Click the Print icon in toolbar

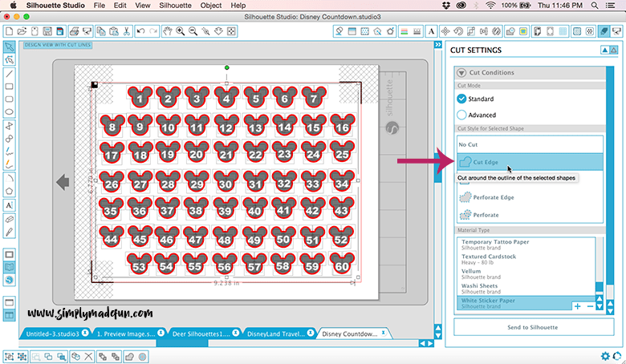click(74, 31)
